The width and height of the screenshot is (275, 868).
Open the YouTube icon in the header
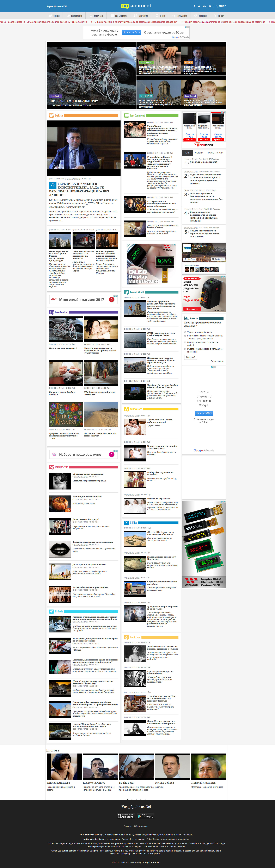pyautogui.click(x=210, y=6)
